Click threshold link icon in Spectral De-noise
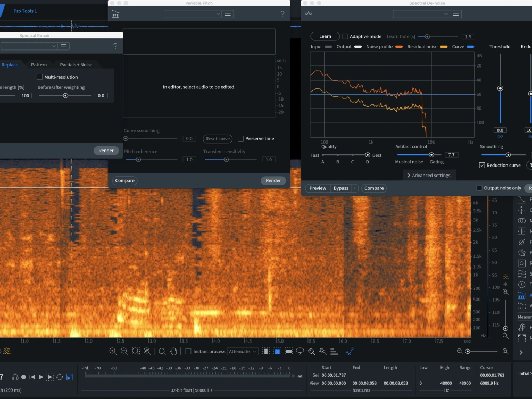Viewport: 532px width, 399px height. pyautogui.click(x=500, y=136)
